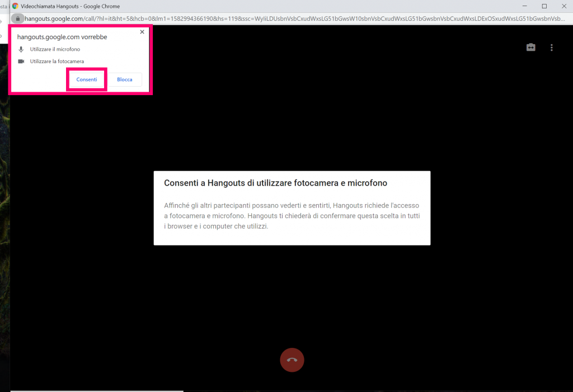This screenshot has height=392, width=573.
Task: Hang up with the red end-call button
Action: pyautogui.click(x=292, y=360)
